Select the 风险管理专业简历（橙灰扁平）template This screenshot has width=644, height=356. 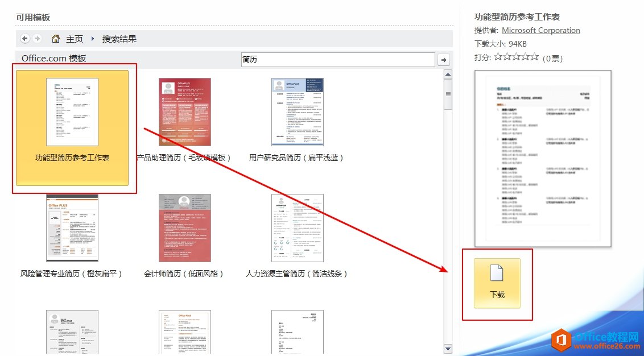pyautogui.click(x=73, y=227)
